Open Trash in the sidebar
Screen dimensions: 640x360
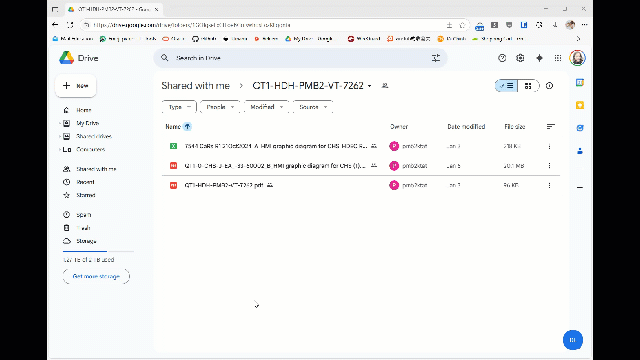click(x=83, y=228)
